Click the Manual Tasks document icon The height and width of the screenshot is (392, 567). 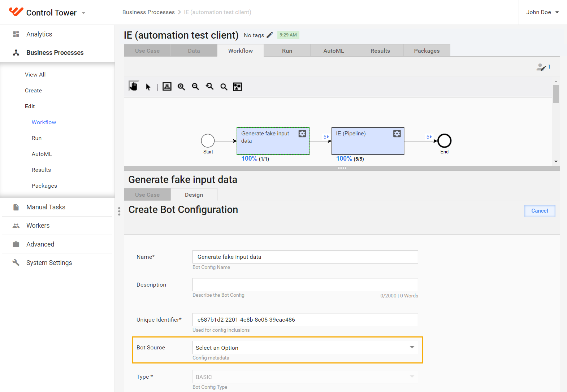(x=16, y=207)
